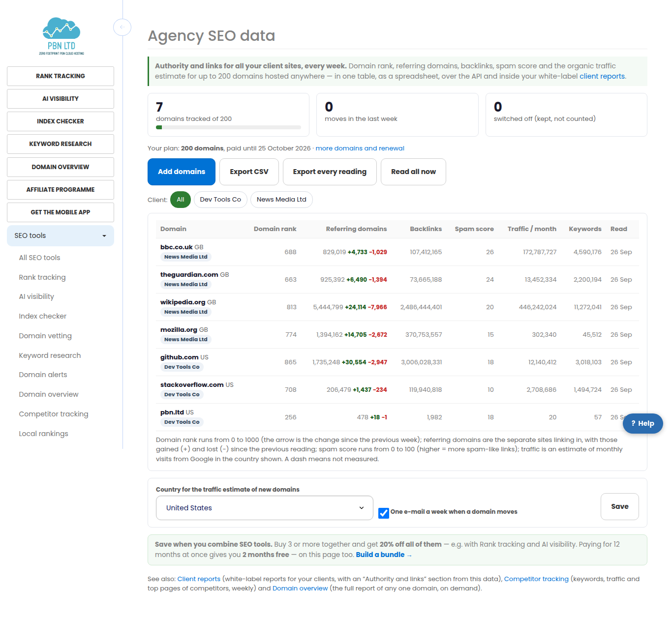Image resolution: width=672 pixels, height=617 pixels.
Task: Open the Competitor tracking link in See also
Action: click(536, 579)
